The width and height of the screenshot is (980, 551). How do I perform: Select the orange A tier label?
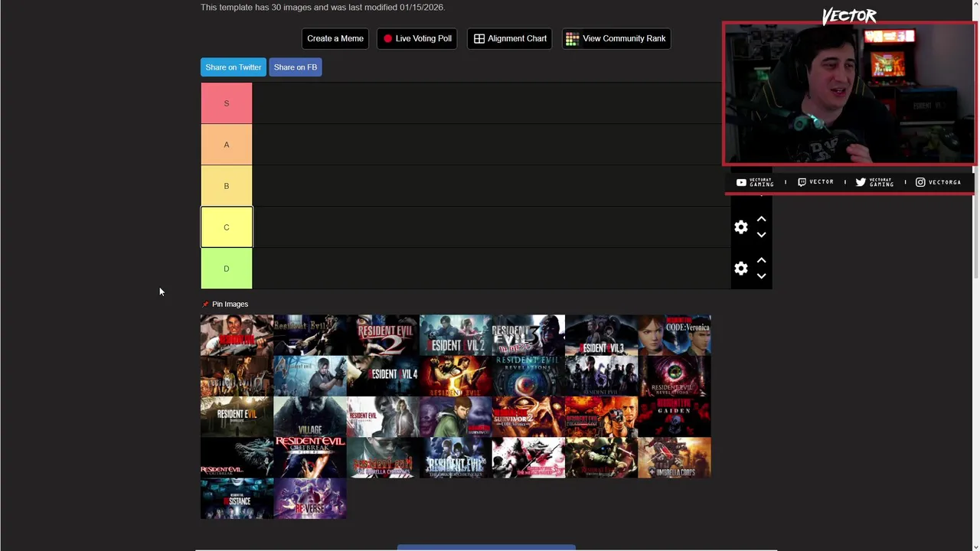[x=227, y=145]
